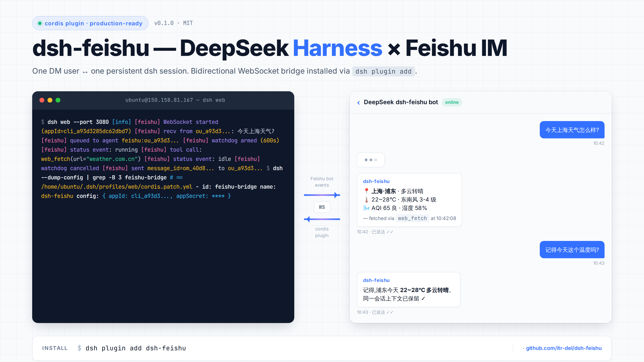This screenshot has height=362, width=644.
Task: Click the green maximize dot on terminal
Action: point(58,100)
